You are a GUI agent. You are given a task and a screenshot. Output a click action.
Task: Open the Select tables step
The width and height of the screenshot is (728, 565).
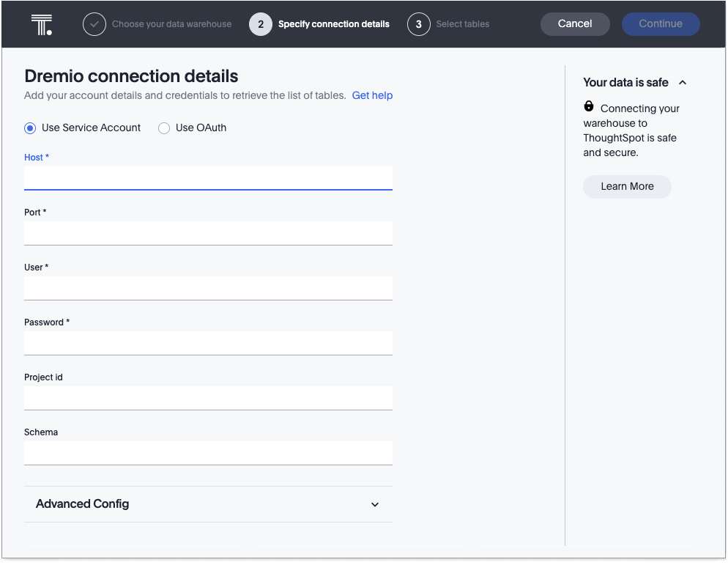pos(462,24)
